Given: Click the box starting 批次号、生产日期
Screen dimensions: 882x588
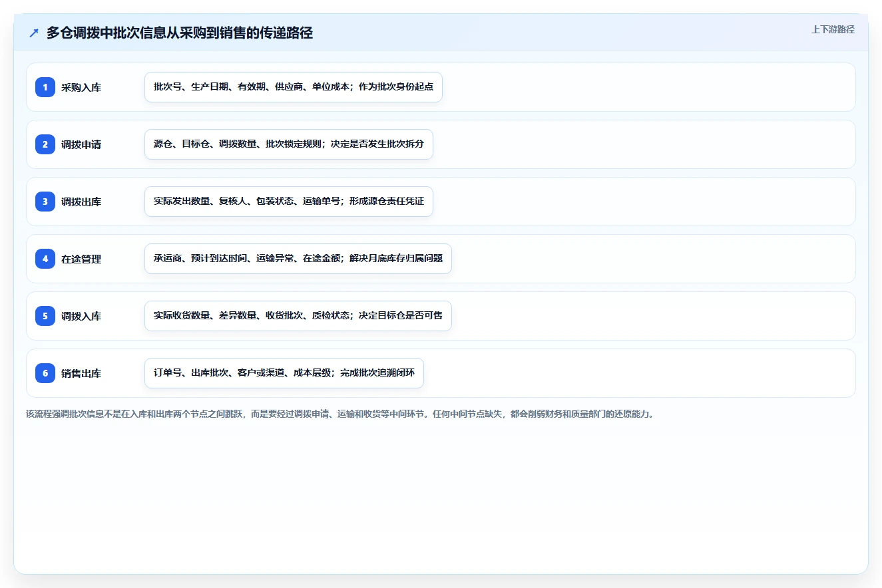Looking at the screenshot, I should pos(294,87).
